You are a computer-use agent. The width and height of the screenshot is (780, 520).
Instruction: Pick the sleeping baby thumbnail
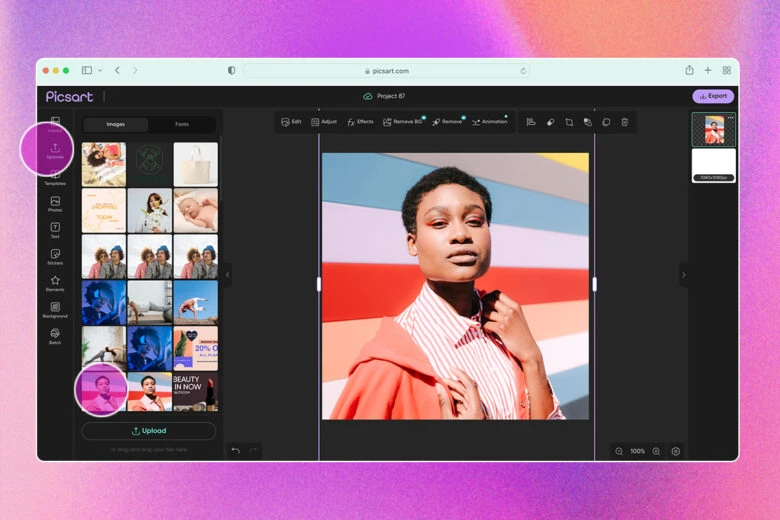coord(195,210)
